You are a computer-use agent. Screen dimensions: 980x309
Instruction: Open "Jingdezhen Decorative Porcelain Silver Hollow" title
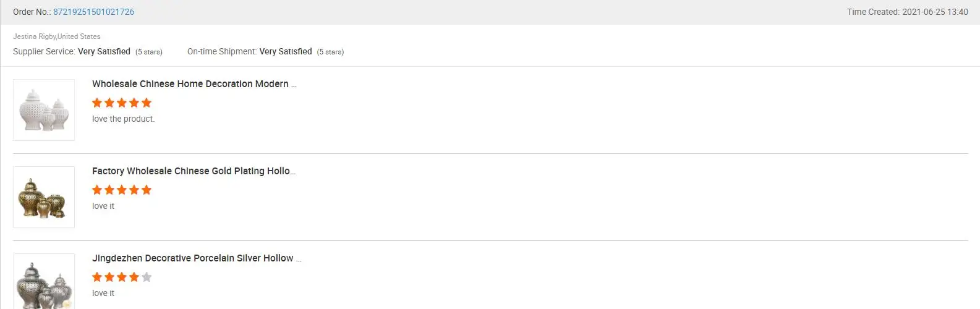[197, 258]
